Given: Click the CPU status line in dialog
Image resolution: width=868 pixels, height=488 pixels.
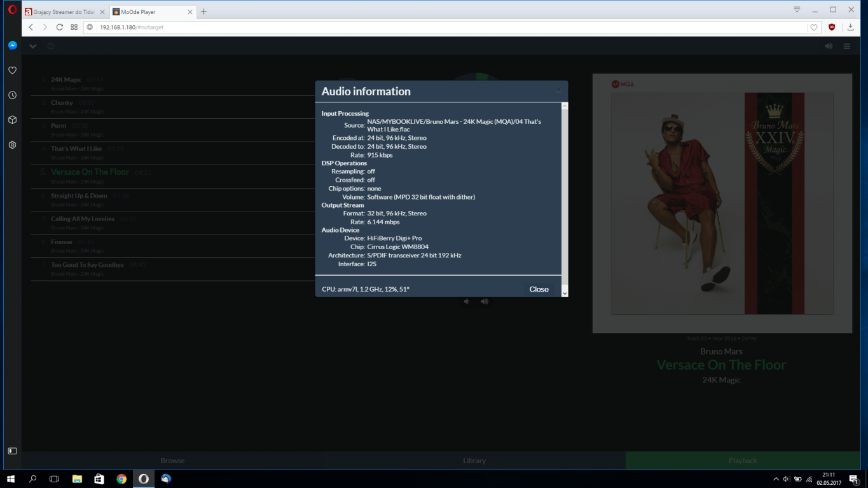Looking at the screenshot, I should pos(366,289).
